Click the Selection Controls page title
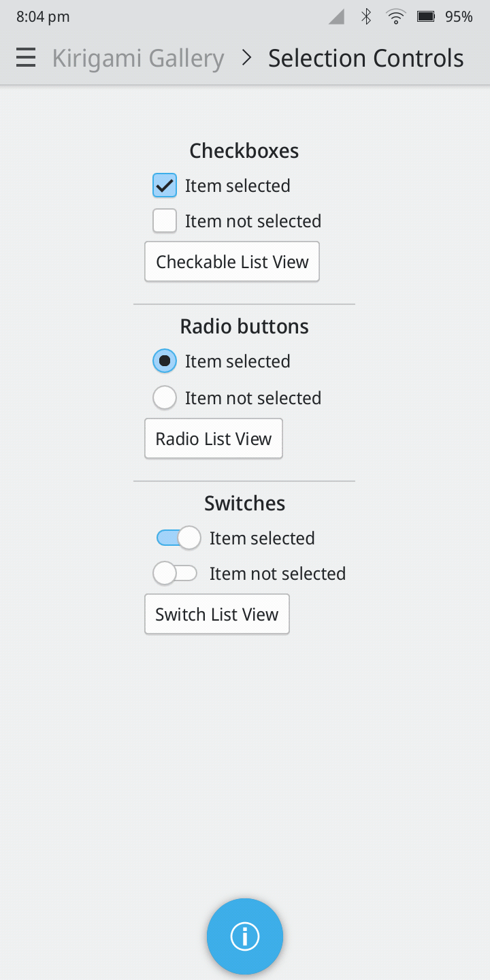 click(366, 59)
